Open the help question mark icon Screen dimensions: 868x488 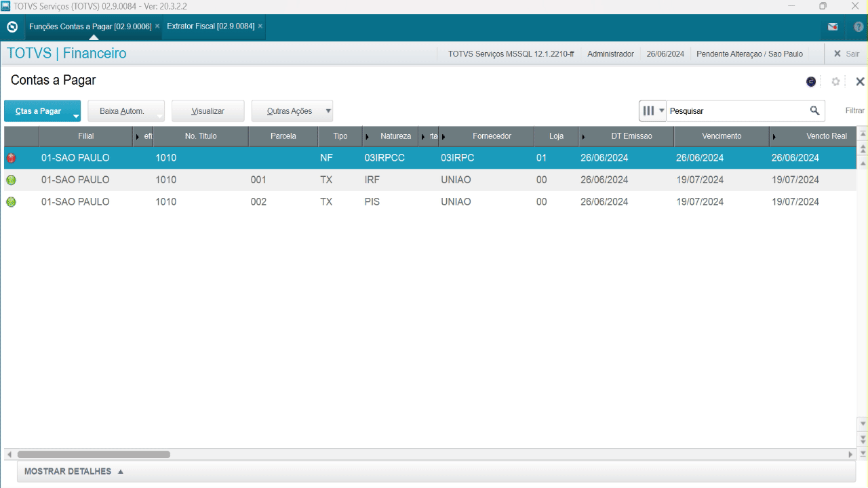(859, 27)
